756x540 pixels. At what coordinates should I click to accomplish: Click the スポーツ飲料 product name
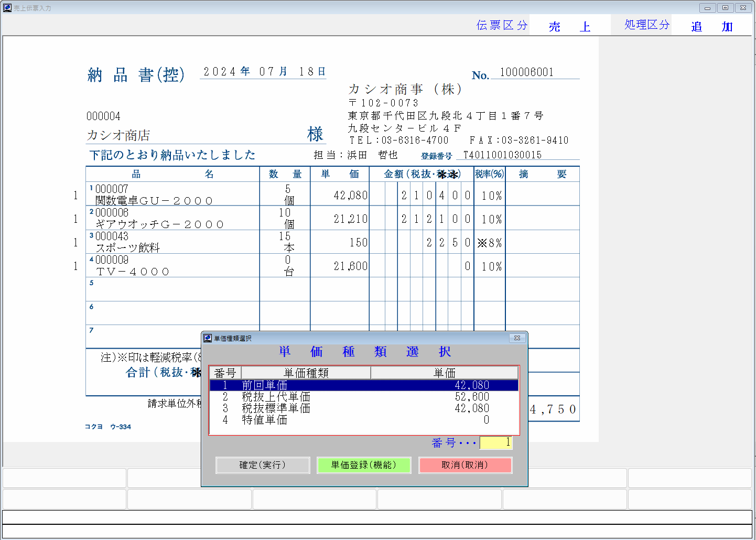(127, 248)
